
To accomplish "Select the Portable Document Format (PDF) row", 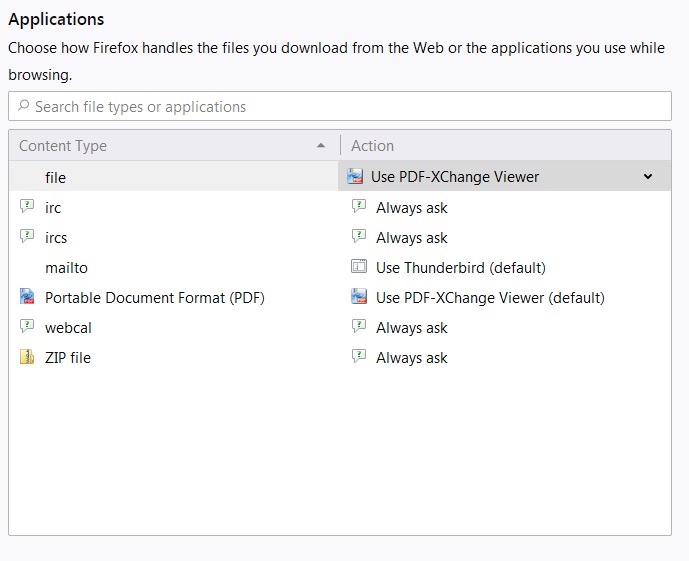I will click(154, 298).
